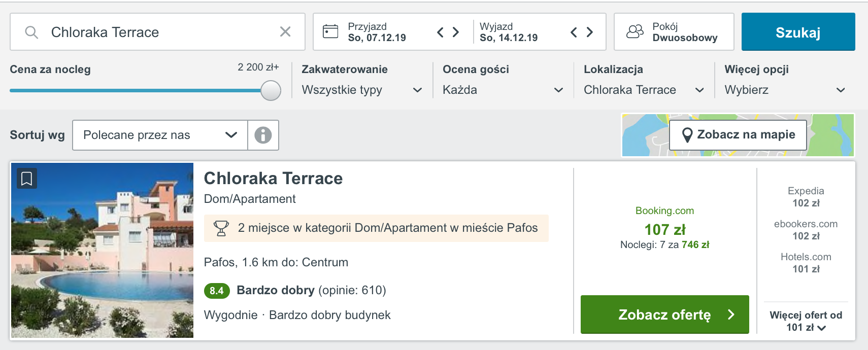Click the Przyjazd So, 07.12.19 date
The width and height of the screenshot is (868, 350).
click(x=377, y=32)
